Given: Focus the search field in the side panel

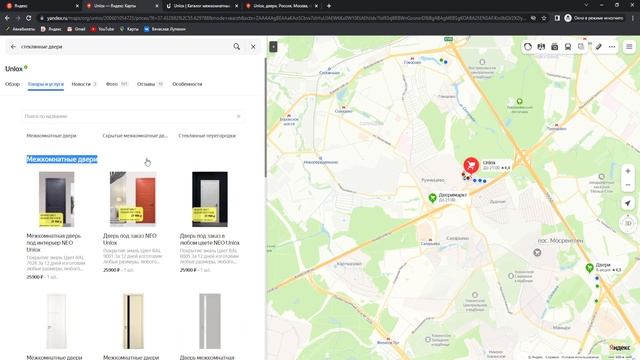Looking at the screenshot, I should pyautogui.click(x=124, y=47).
